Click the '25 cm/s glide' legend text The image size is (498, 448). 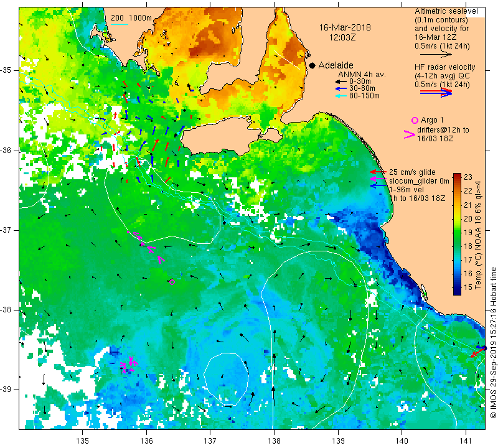click(412, 172)
